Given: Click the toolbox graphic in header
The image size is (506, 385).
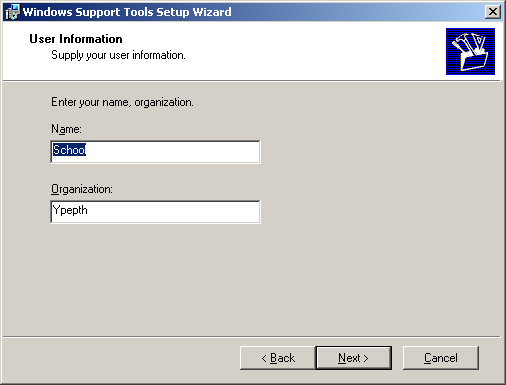Looking at the screenshot, I should pyautogui.click(x=470, y=51).
